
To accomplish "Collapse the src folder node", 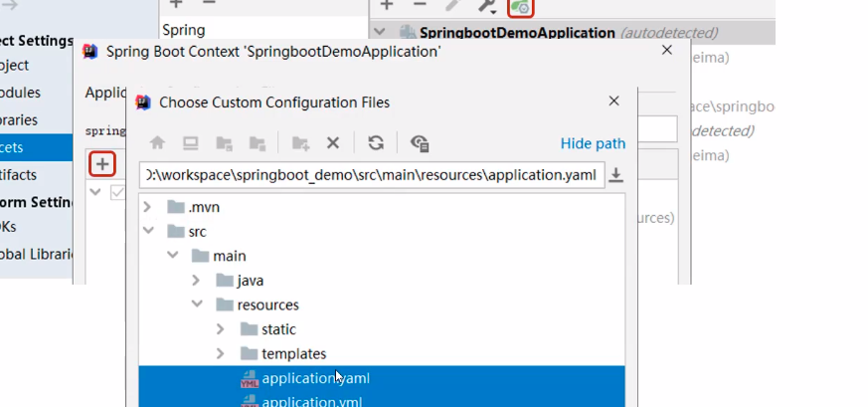I will pos(148,232).
